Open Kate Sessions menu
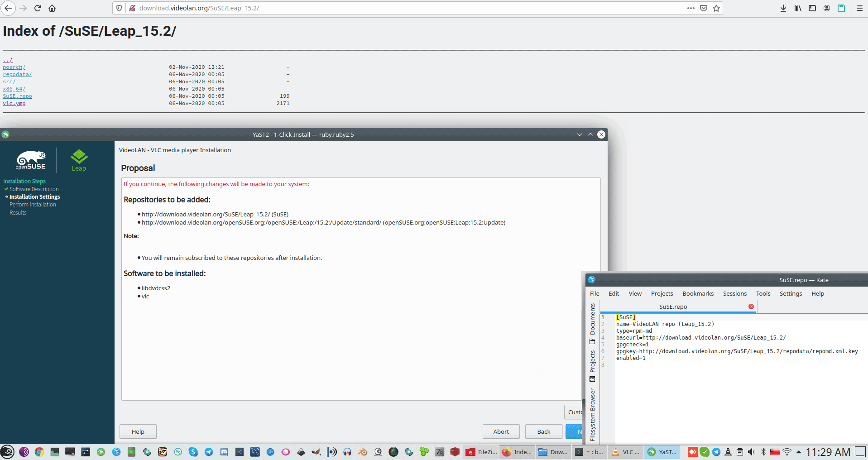 tap(735, 293)
